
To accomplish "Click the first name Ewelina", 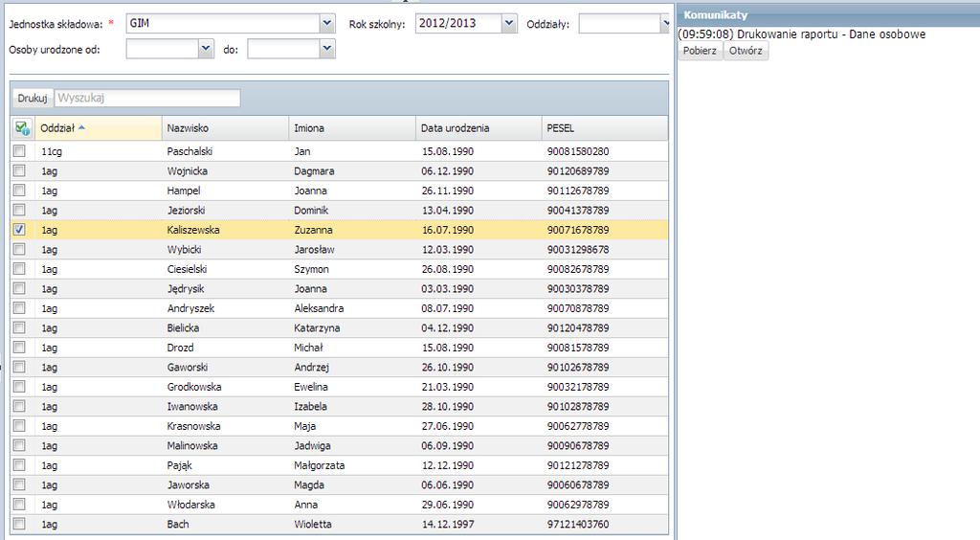I will pos(311,386).
